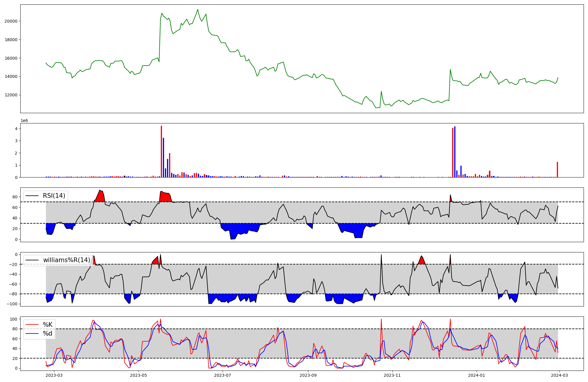Click the tallest blue volume bar in December 2023
The image size is (588, 382).
[455, 152]
